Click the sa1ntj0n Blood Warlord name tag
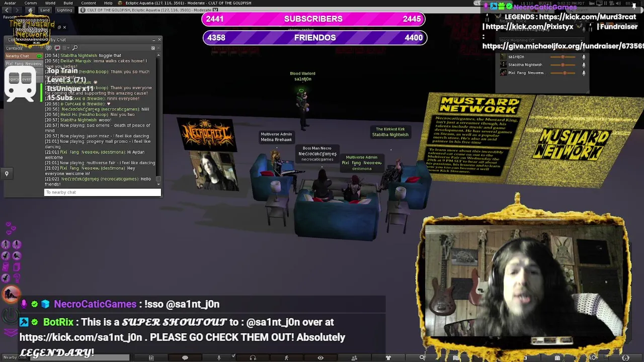The image size is (644, 362). click(302, 76)
